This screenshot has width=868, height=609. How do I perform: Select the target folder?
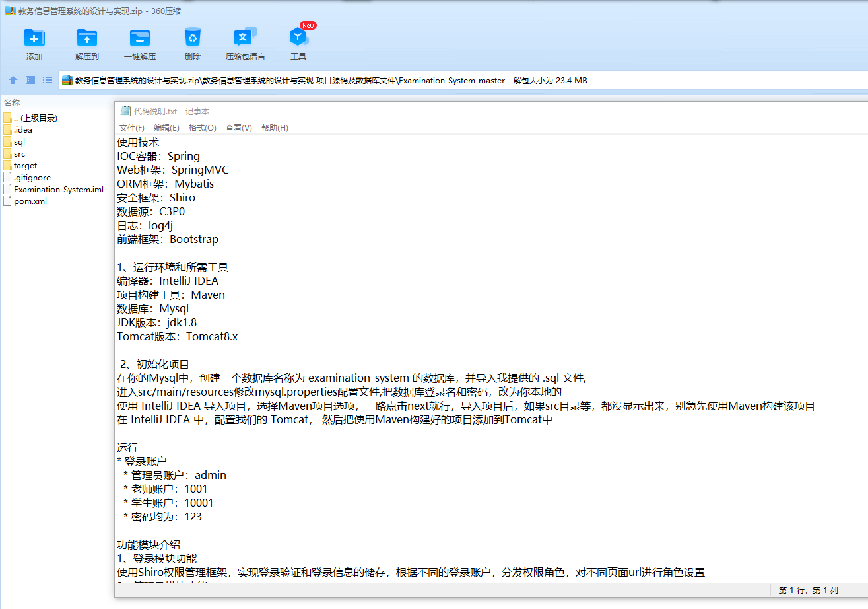click(x=20, y=166)
